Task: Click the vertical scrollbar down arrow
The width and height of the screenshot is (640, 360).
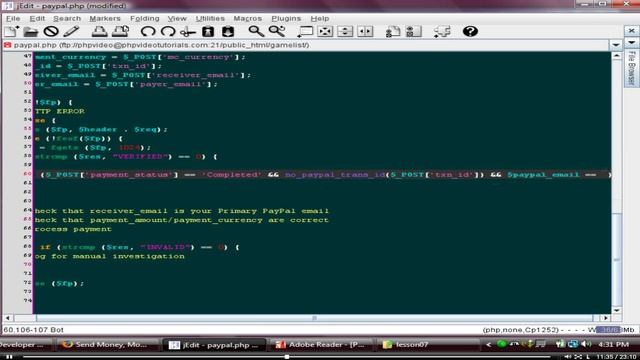Action: click(616, 310)
